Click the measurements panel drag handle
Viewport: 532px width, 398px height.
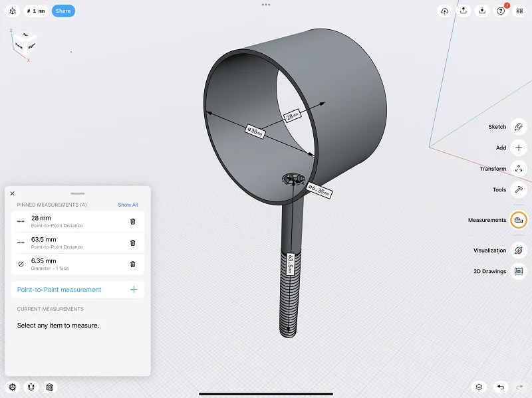(x=77, y=193)
